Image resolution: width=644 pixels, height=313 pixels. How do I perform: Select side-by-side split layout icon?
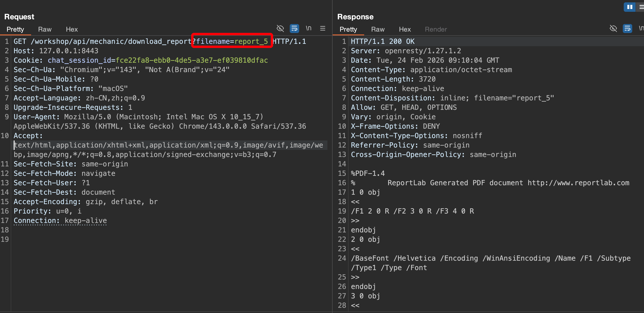tap(629, 7)
